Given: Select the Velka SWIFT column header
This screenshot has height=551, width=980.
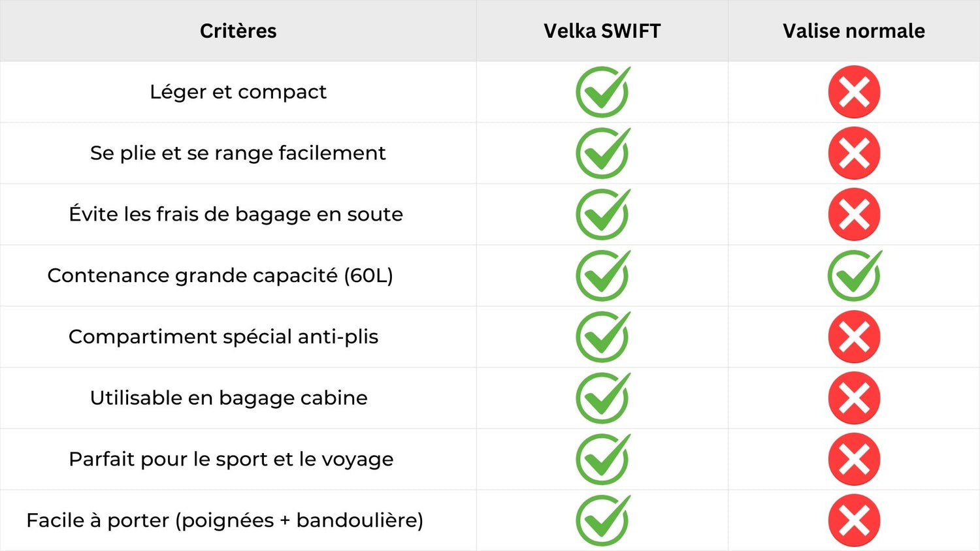Looking at the screenshot, I should (x=602, y=31).
